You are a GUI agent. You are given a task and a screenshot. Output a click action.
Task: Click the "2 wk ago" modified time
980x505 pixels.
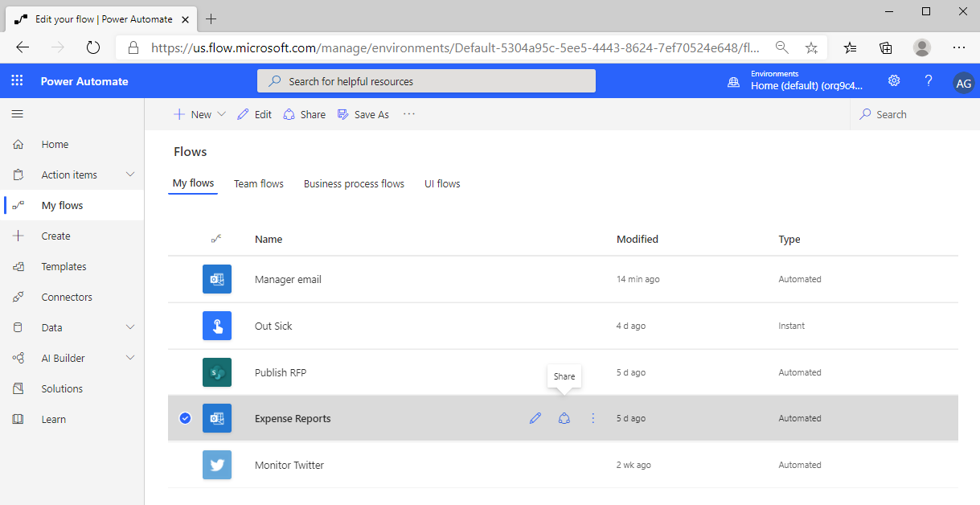click(634, 466)
